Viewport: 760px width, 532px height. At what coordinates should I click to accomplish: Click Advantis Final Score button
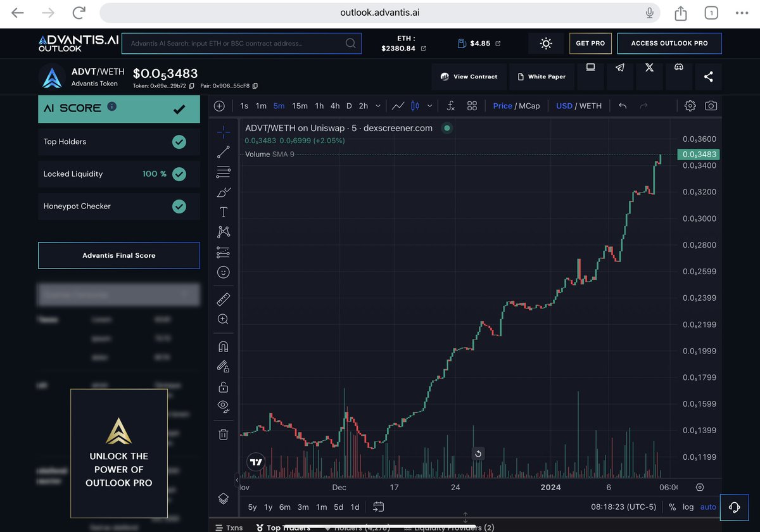click(119, 255)
